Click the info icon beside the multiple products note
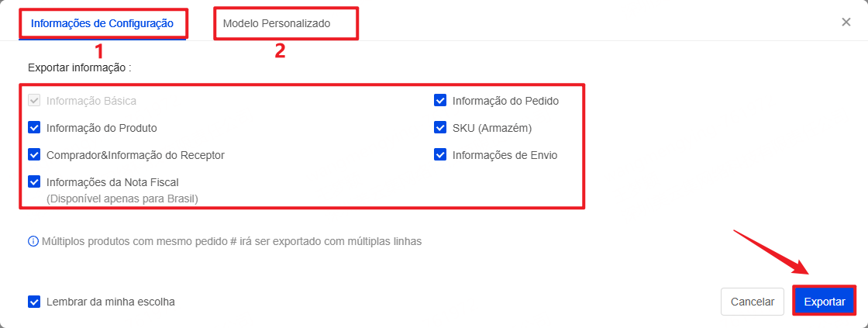 click(x=33, y=241)
